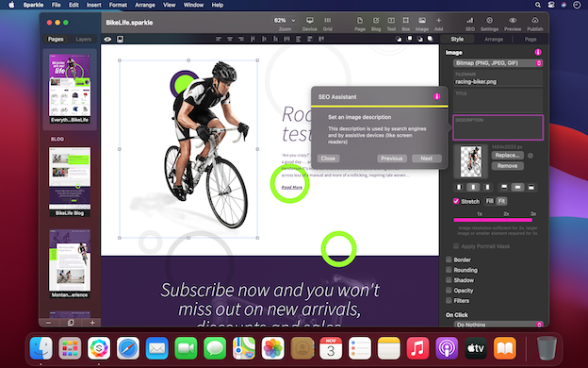Click the Replace... button
This screenshot has width=588, height=368.
point(507,156)
